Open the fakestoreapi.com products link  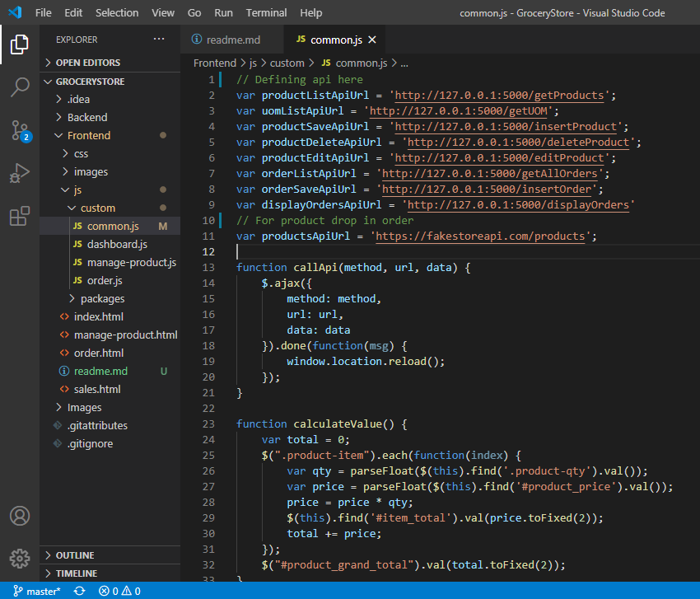(x=480, y=236)
